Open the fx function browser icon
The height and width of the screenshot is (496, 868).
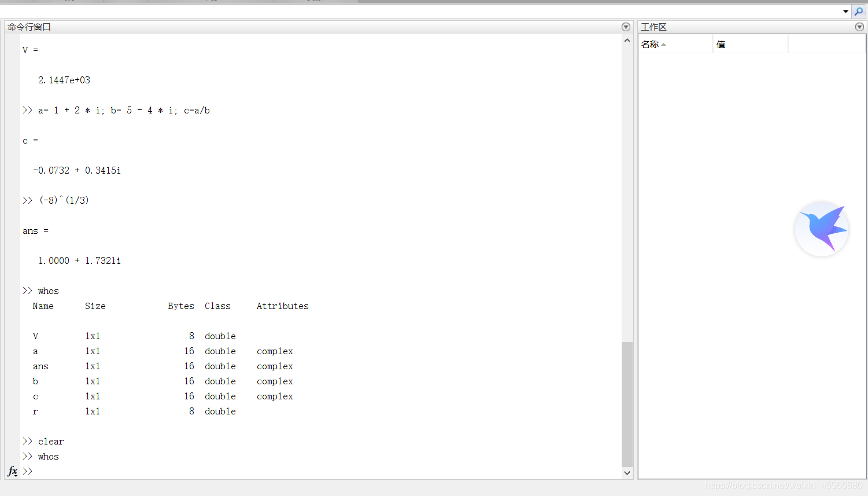12,471
